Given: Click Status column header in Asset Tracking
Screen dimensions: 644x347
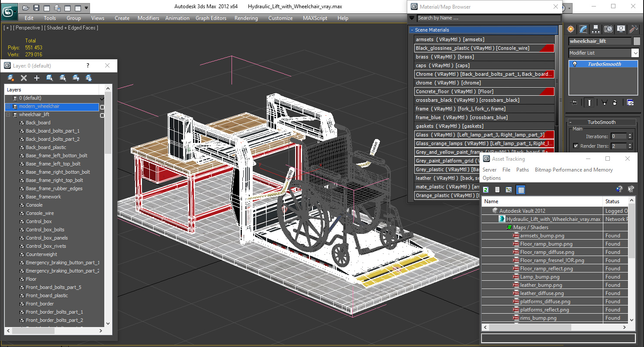Looking at the screenshot, I should tap(615, 201).
